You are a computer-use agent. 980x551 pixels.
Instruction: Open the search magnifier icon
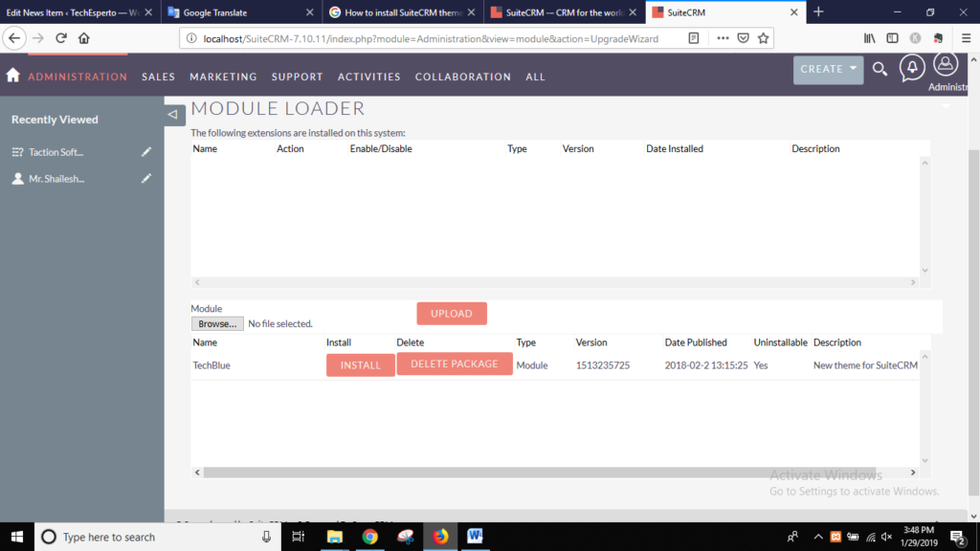tap(880, 69)
